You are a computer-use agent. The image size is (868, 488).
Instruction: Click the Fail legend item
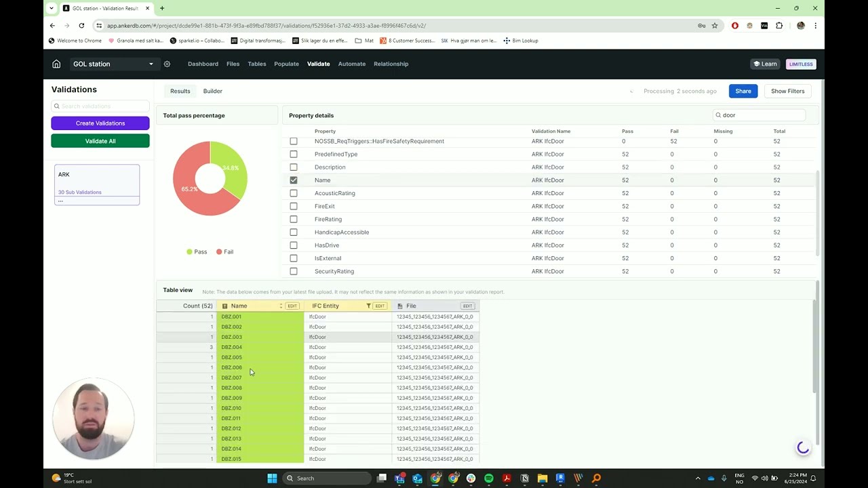(x=224, y=251)
